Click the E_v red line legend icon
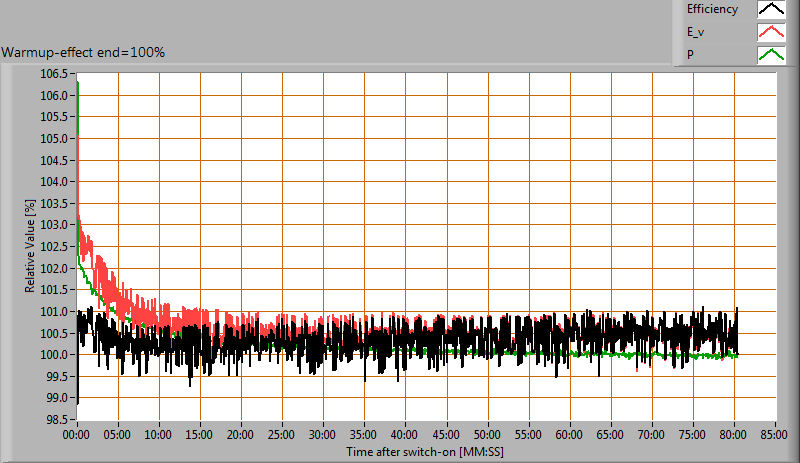 771,32
